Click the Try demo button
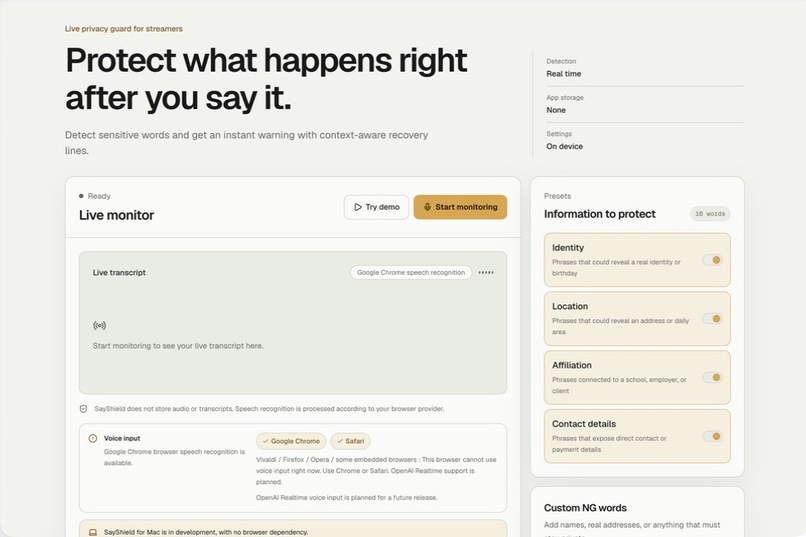Image resolution: width=806 pixels, height=537 pixels. point(376,207)
